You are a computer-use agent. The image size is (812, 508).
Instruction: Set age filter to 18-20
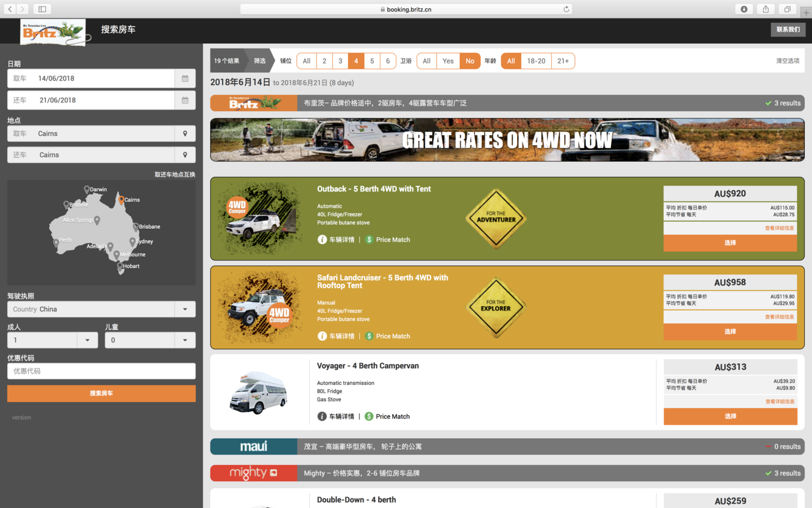coord(536,61)
